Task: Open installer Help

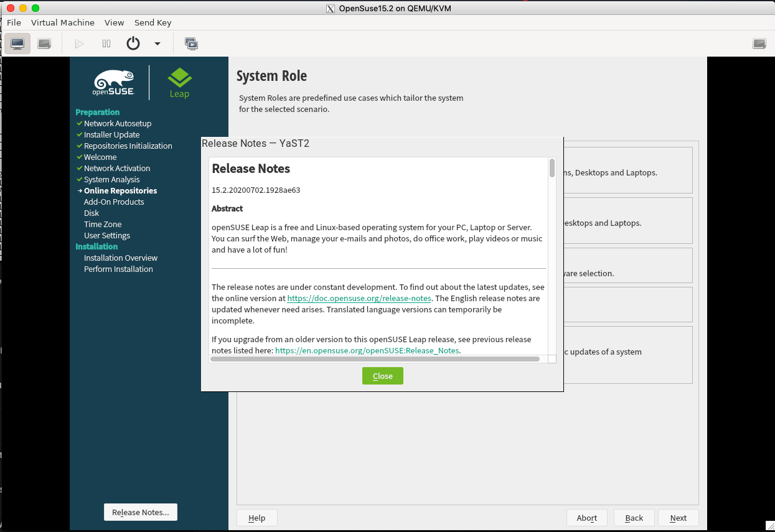Action: click(x=257, y=518)
